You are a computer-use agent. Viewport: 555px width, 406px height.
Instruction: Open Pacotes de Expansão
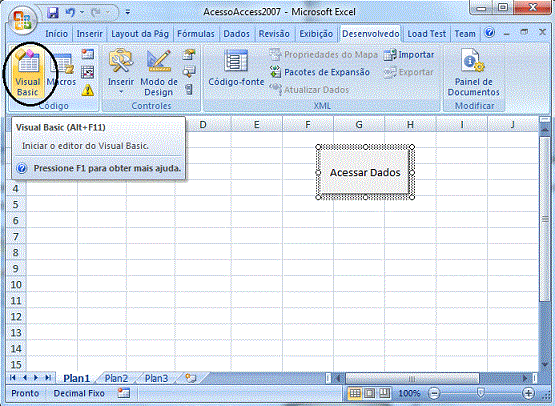point(320,72)
